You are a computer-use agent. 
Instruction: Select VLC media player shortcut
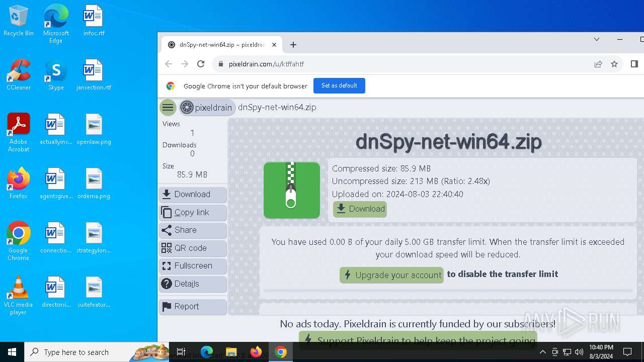tap(19, 295)
